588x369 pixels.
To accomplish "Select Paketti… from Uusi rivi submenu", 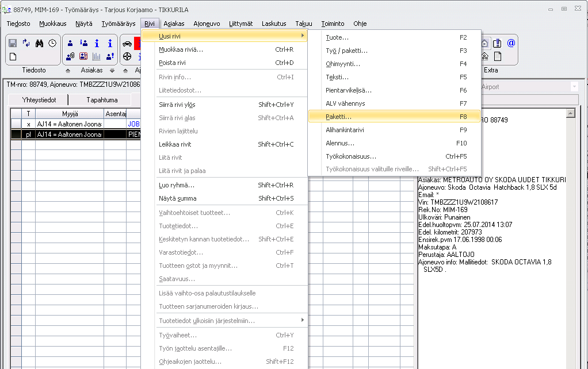I will [x=394, y=117].
